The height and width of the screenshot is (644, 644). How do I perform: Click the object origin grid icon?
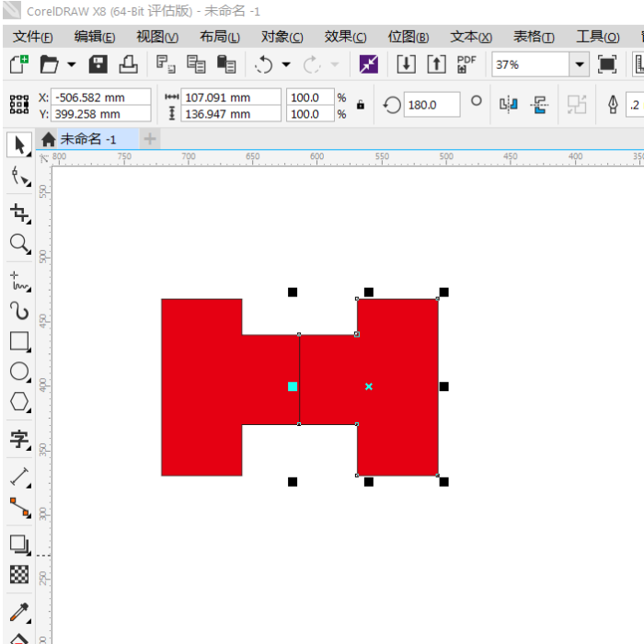19,104
